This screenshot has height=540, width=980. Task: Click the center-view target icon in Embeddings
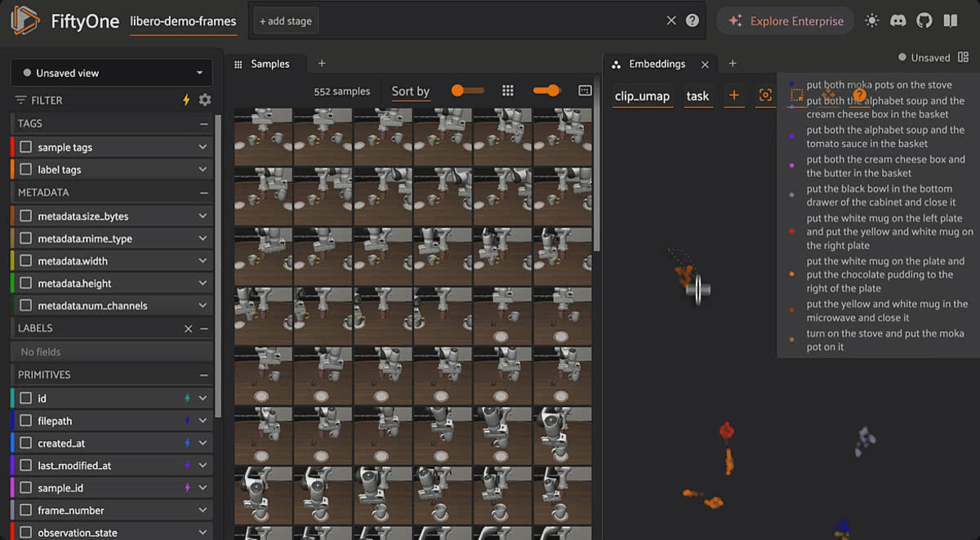click(x=765, y=96)
